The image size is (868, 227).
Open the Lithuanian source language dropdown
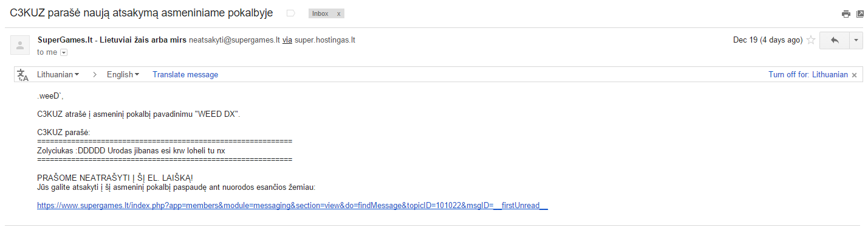pyautogui.click(x=58, y=75)
